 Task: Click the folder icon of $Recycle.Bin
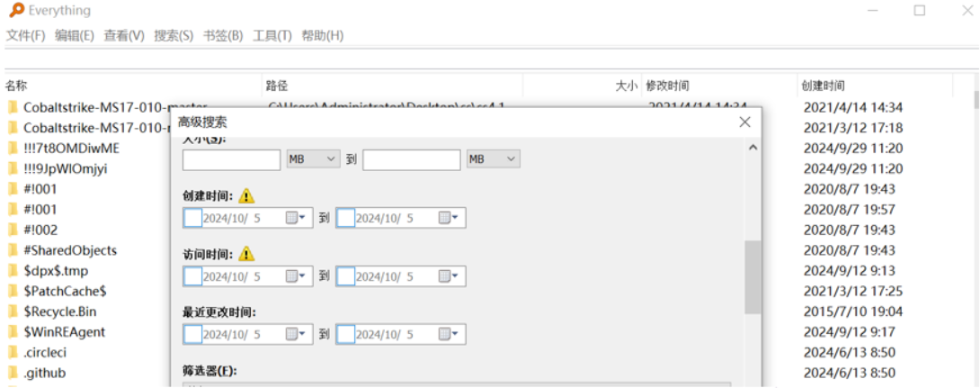point(13,311)
